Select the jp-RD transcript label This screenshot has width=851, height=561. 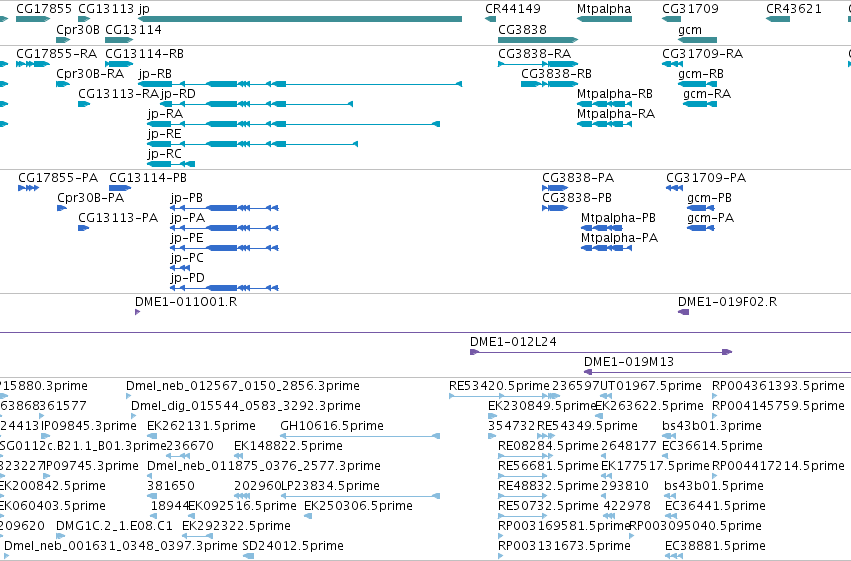click(x=178, y=94)
